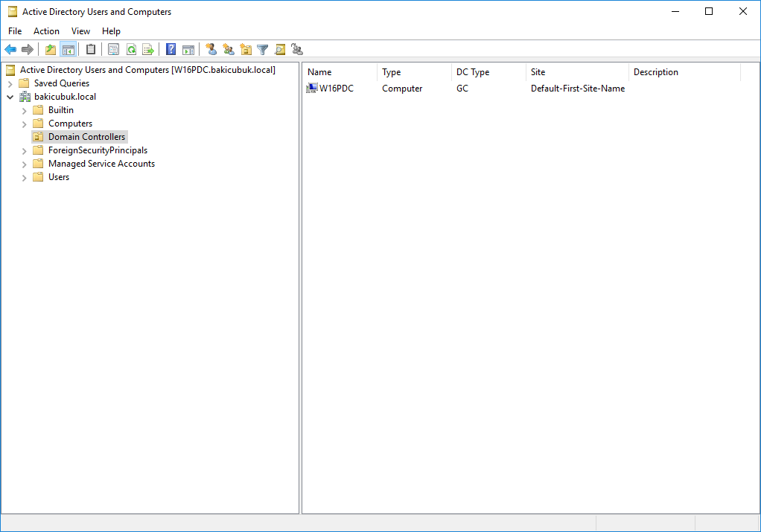Toggle Show/Hide Action Pane icon
Image resolution: width=761 pixels, height=532 pixels.
[188, 49]
